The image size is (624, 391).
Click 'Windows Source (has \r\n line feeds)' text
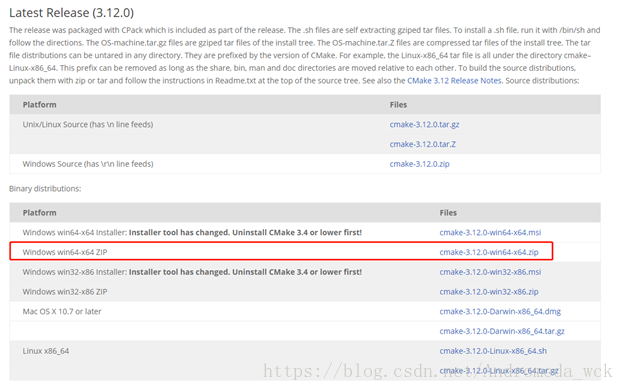(x=88, y=164)
